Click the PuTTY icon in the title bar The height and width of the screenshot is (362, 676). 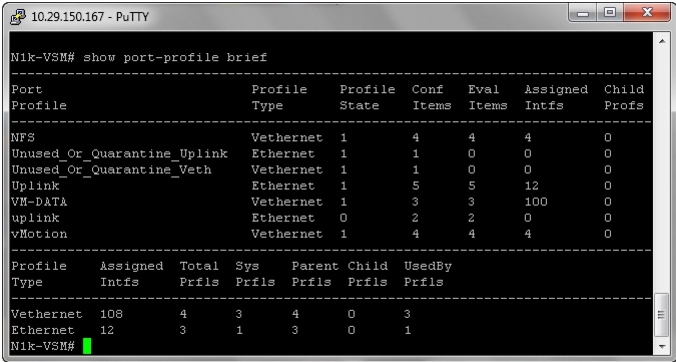click(x=19, y=16)
